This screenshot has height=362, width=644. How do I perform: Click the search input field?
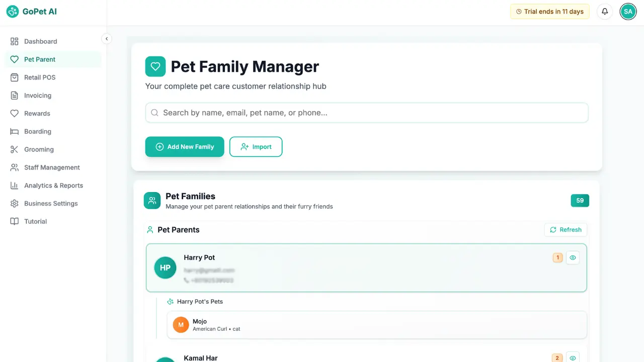(x=366, y=113)
